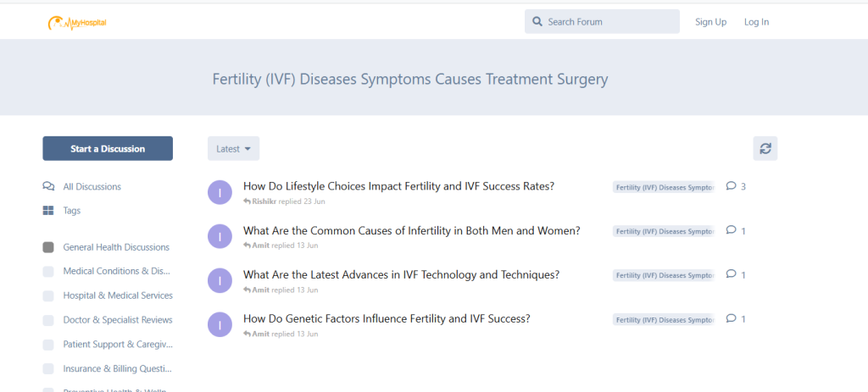This screenshot has width=868, height=392.
Task: Open Insurance & Billing Questions tag
Action: click(x=117, y=369)
